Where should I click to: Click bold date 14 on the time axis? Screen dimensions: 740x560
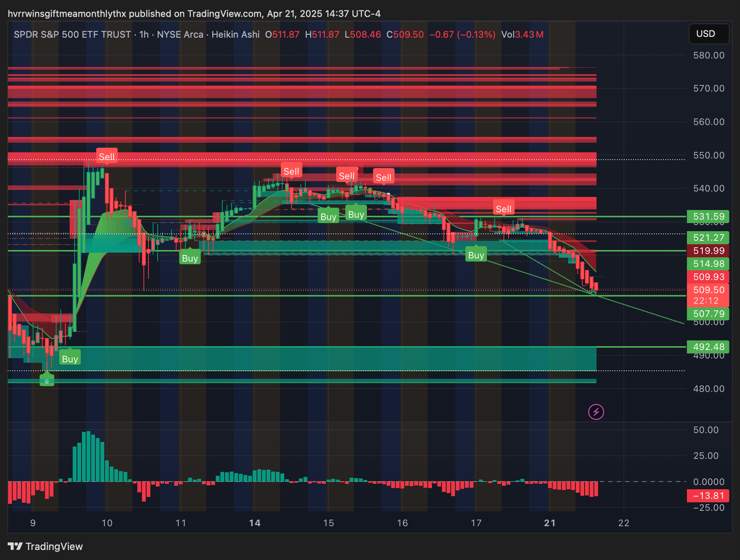[255, 523]
